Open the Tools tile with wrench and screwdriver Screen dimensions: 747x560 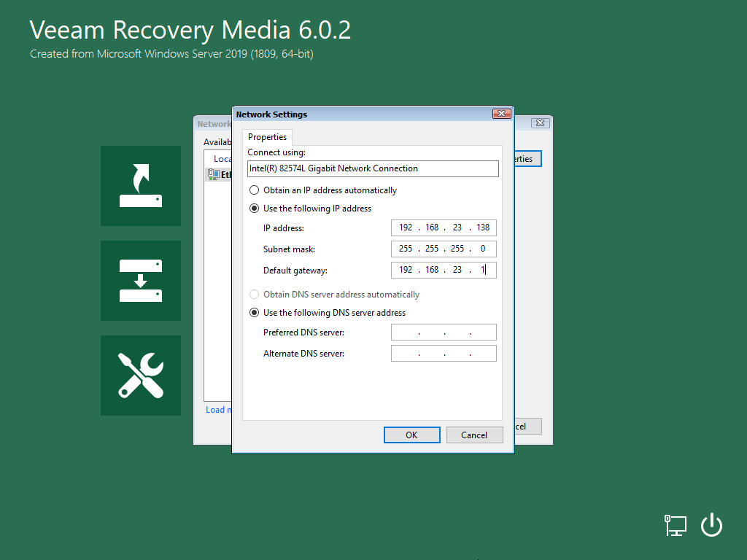(141, 376)
